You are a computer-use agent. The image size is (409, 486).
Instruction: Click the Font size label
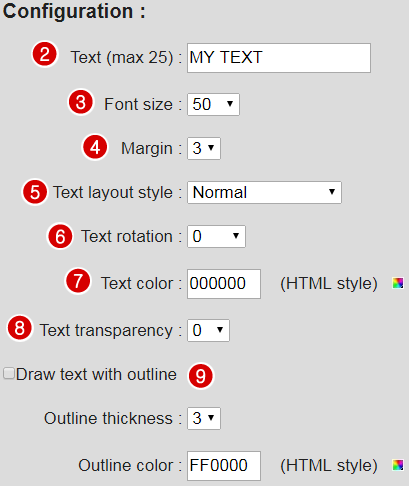[143, 104]
